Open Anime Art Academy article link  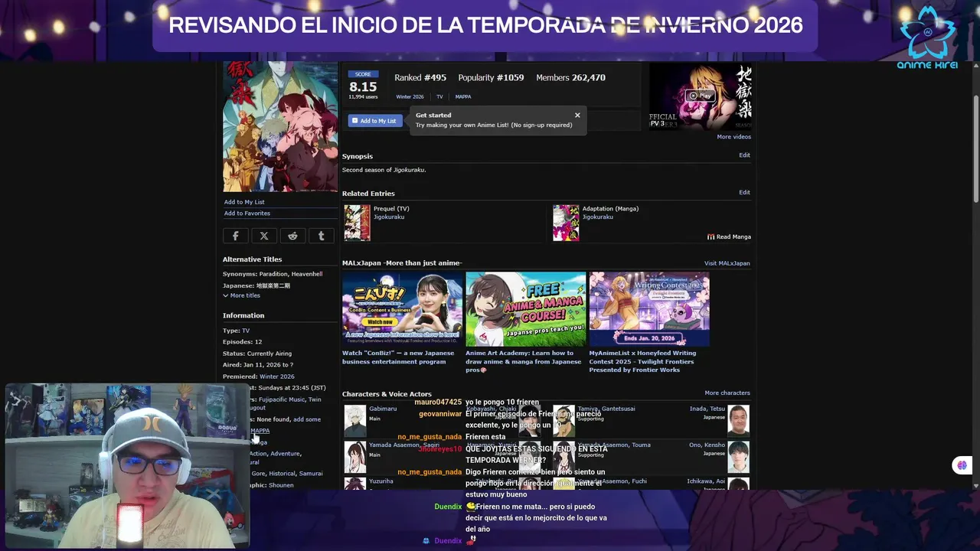[524, 361]
